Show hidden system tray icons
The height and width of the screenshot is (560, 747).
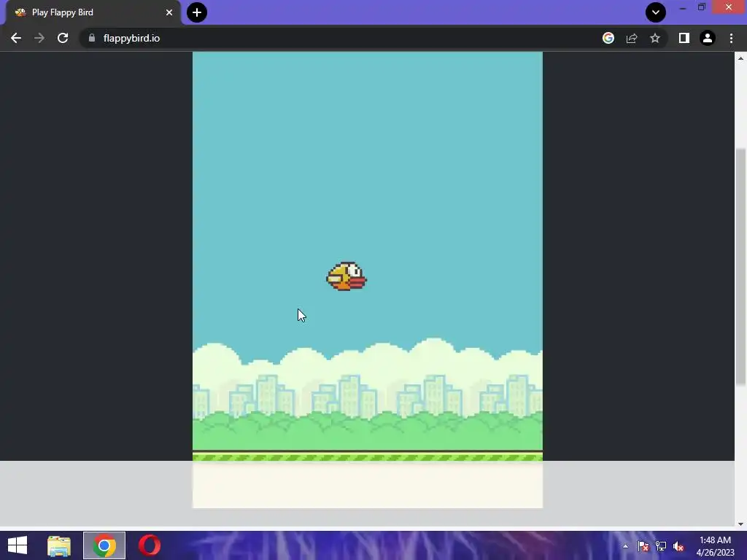(x=625, y=546)
